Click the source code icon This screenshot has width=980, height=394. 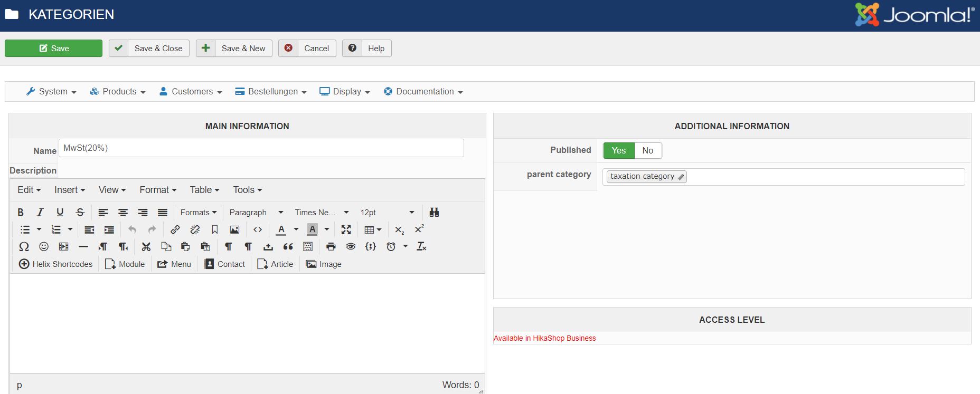[x=258, y=229]
